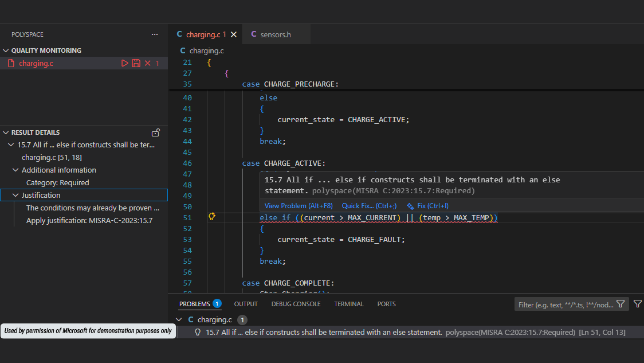The width and height of the screenshot is (644, 363).
Task: Click the far-right funnel icon in Problems panel
Action: (x=638, y=304)
